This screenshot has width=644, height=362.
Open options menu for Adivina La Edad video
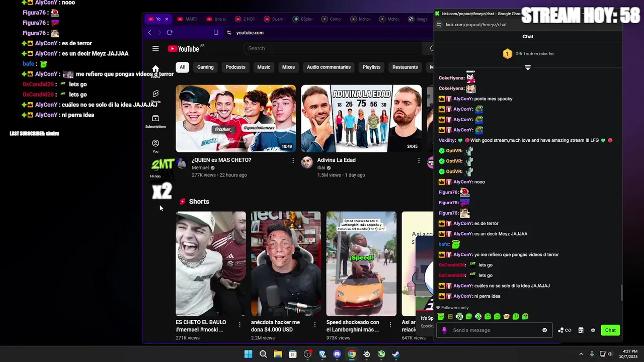click(419, 160)
